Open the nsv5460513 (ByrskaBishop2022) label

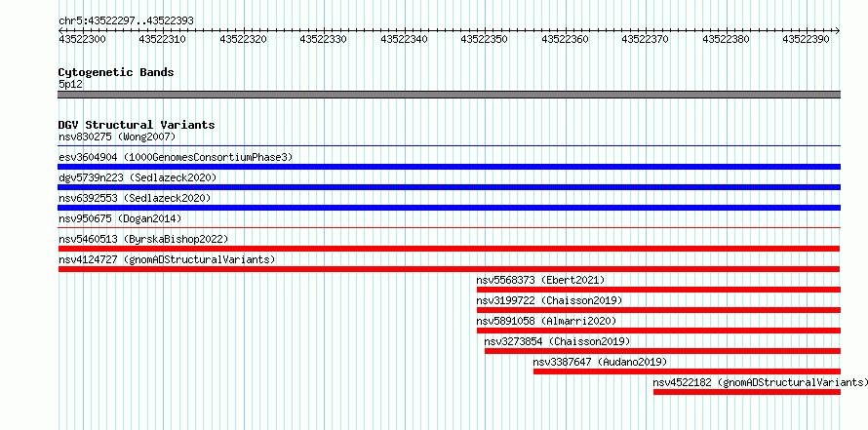pyautogui.click(x=143, y=239)
